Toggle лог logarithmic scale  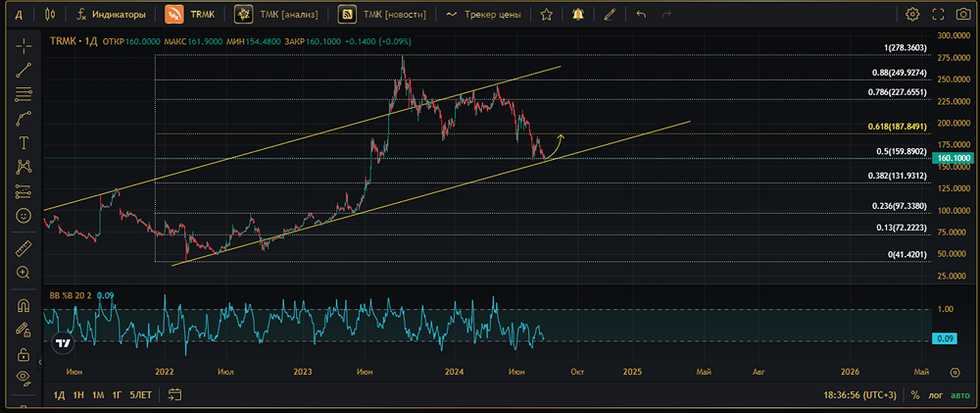coord(937,395)
